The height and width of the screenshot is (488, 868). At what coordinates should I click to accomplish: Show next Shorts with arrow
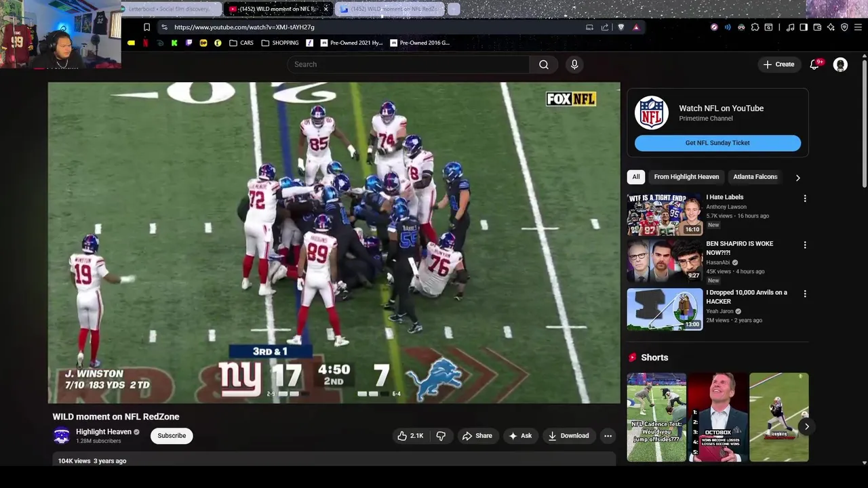[x=806, y=426]
